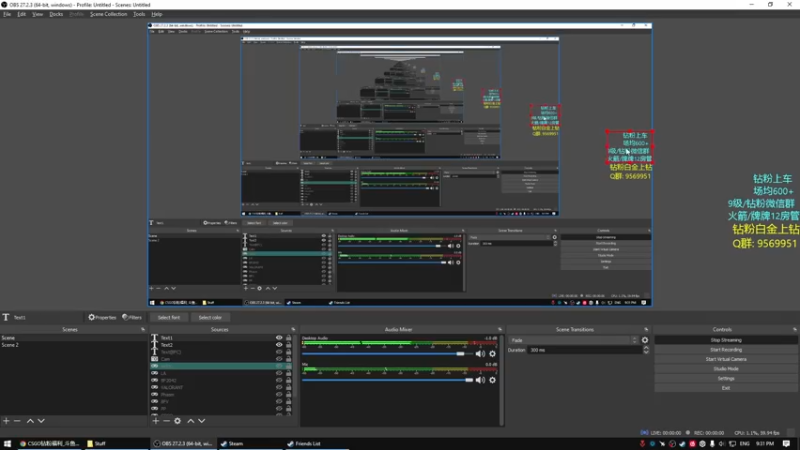The width and height of the screenshot is (800, 450).
Task: Open Filters for Text1 source
Action: click(x=132, y=317)
